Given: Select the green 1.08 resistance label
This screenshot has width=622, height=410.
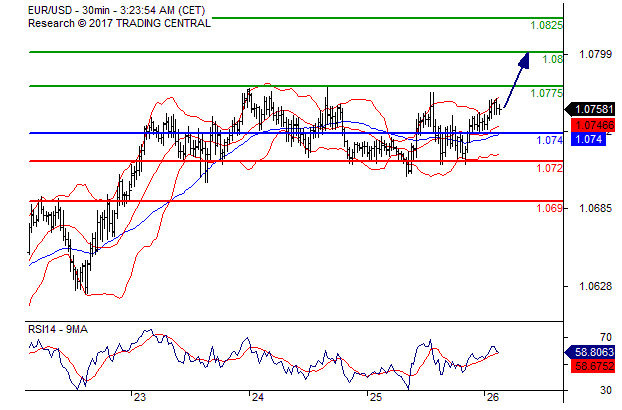Looking at the screenshot, I should [553, 59].
